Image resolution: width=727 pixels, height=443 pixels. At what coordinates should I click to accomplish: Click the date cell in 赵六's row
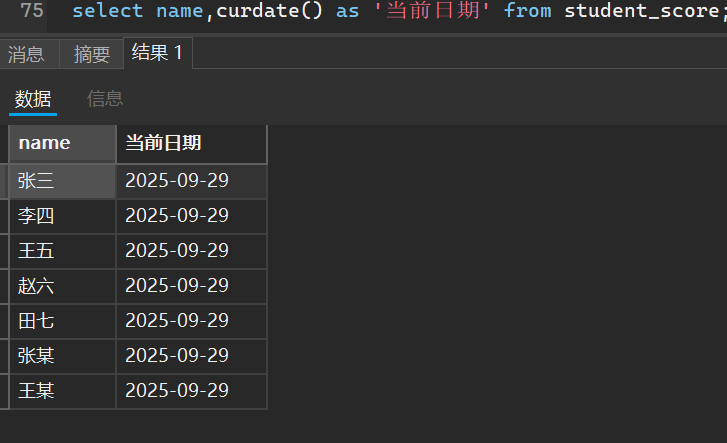coord(191,286)
